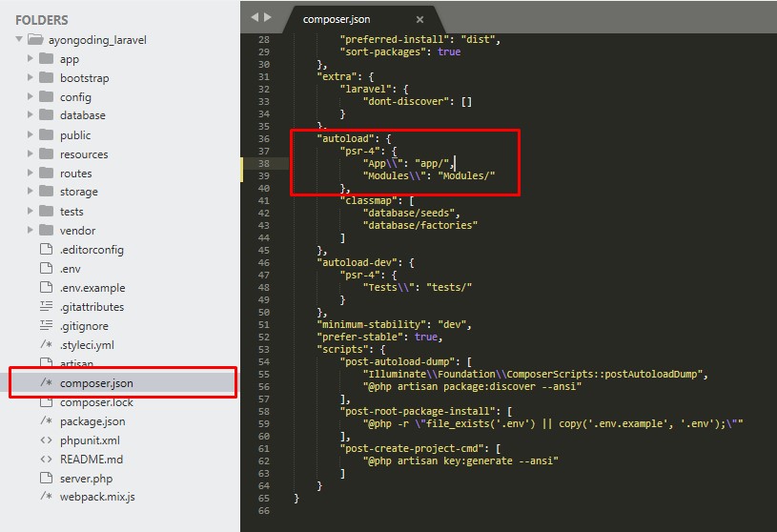The height and width of the screenshot is (532, 777).
Task: Click the README.md markup file icon
Action: (x=46, y=459)
